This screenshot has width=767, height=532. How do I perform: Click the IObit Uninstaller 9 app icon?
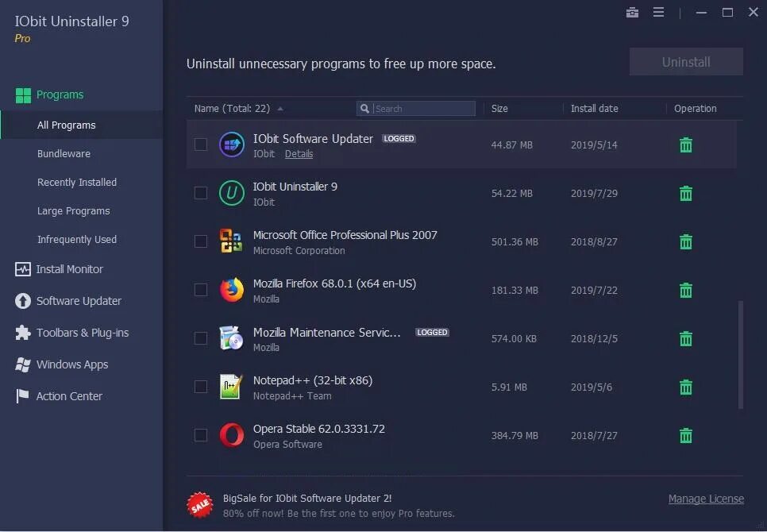tap(231, 193)
